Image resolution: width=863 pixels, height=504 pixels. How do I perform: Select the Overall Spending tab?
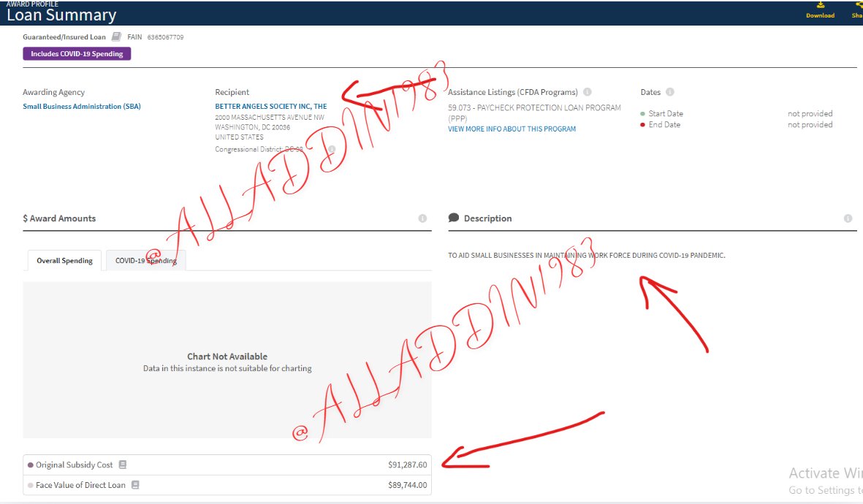click(x=64, y=260)
